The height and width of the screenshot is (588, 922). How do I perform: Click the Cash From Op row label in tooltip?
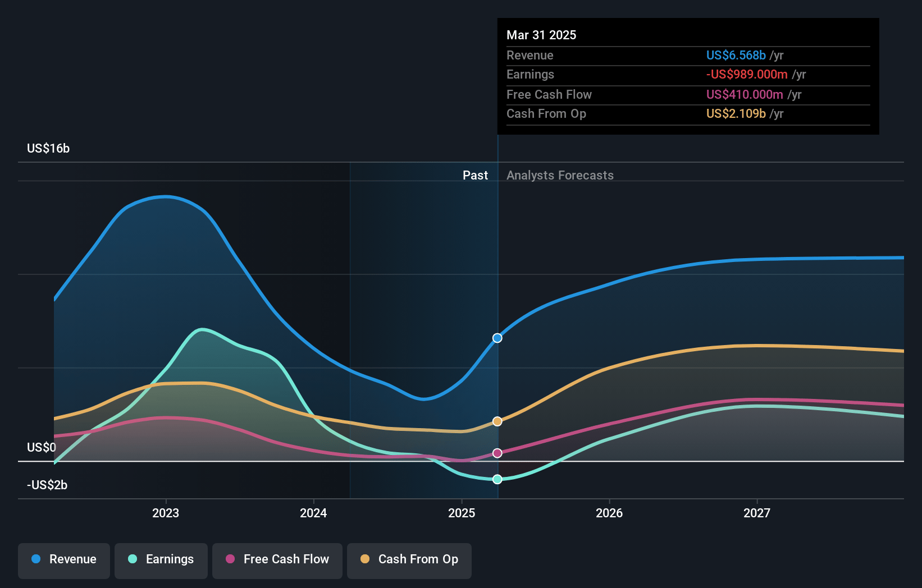(x=546, y=113)
